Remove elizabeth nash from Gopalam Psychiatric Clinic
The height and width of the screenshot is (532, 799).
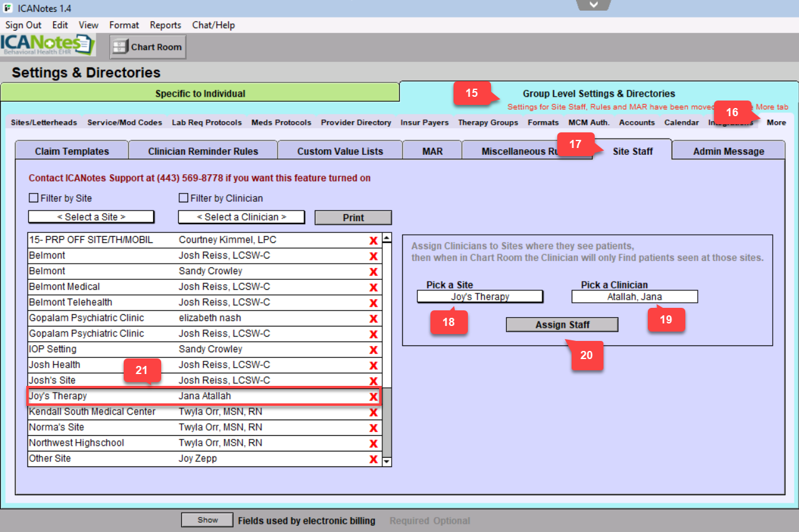(x=374, y=318)
